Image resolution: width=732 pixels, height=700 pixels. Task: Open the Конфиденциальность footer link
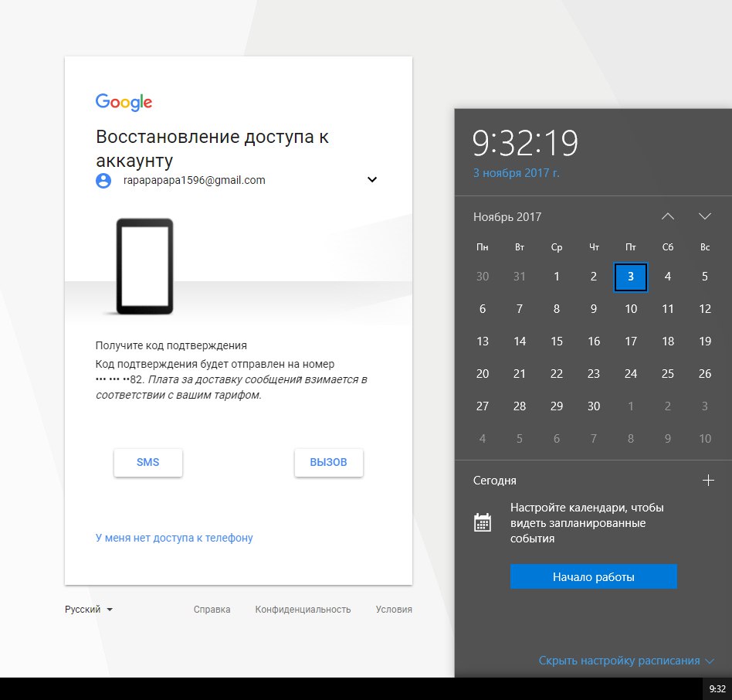point(303,610)
